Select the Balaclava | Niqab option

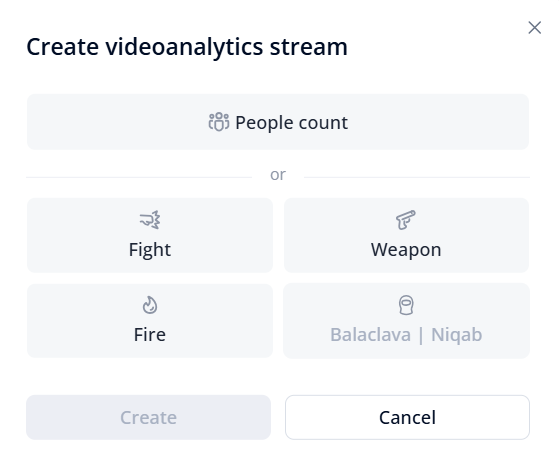(406, 321)
